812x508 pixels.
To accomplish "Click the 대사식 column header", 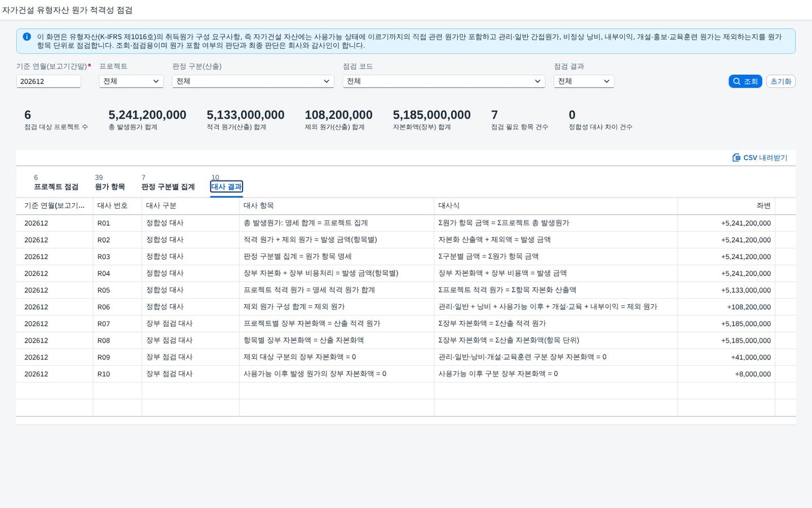I will pyautogui.click(x=556, y=206).
